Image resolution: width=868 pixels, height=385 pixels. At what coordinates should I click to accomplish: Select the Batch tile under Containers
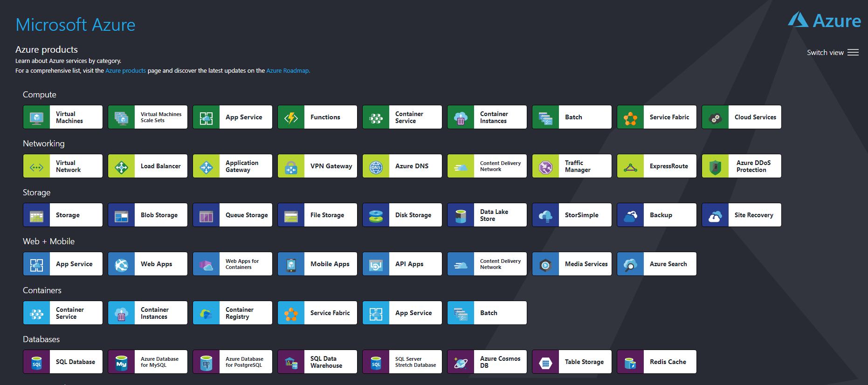pyautogui.click(x=487, y=313)
